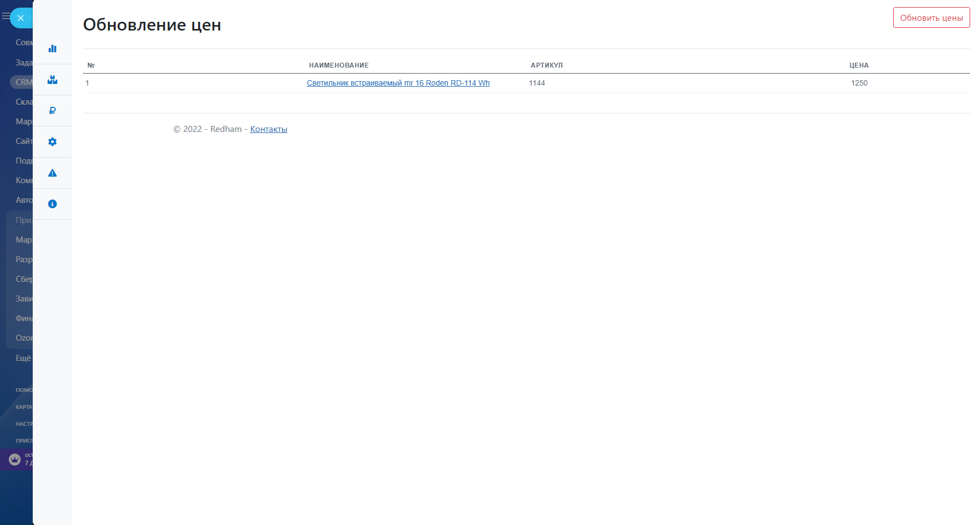The width and height of the screenshot is (980, 525).
Task: Open the boxes warehouse icon section
Action: coord(52,80)
